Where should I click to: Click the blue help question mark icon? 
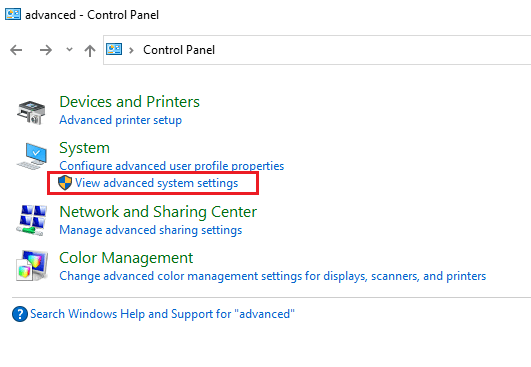coord(20,314)
